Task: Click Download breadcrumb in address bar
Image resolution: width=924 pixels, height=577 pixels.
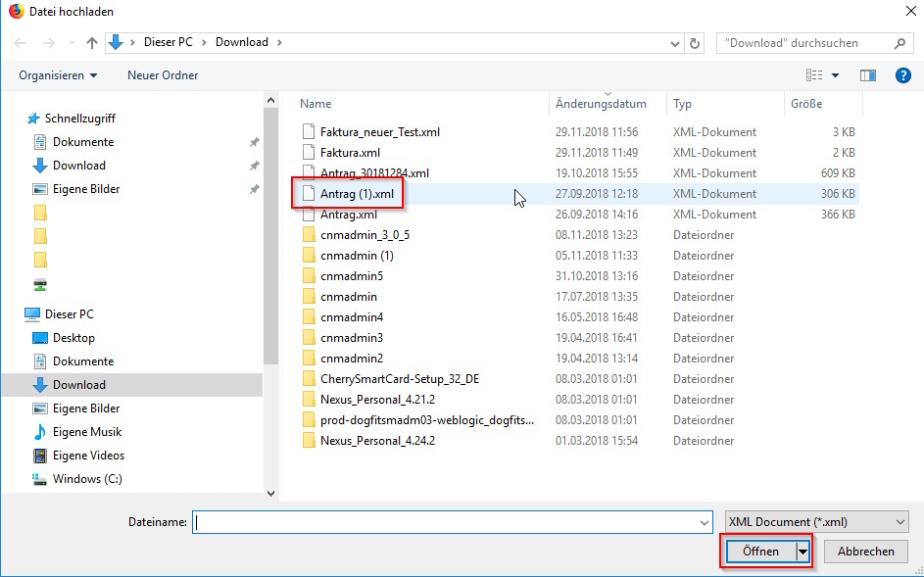Action: (242, 42)
